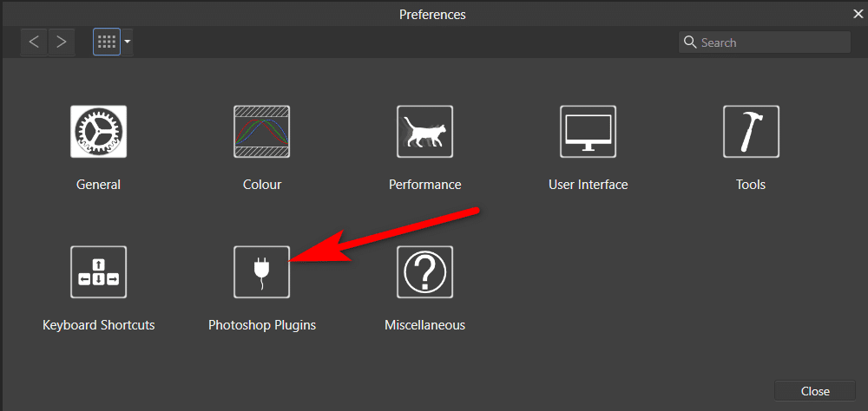Click the magnifier icon in search box

690,42
